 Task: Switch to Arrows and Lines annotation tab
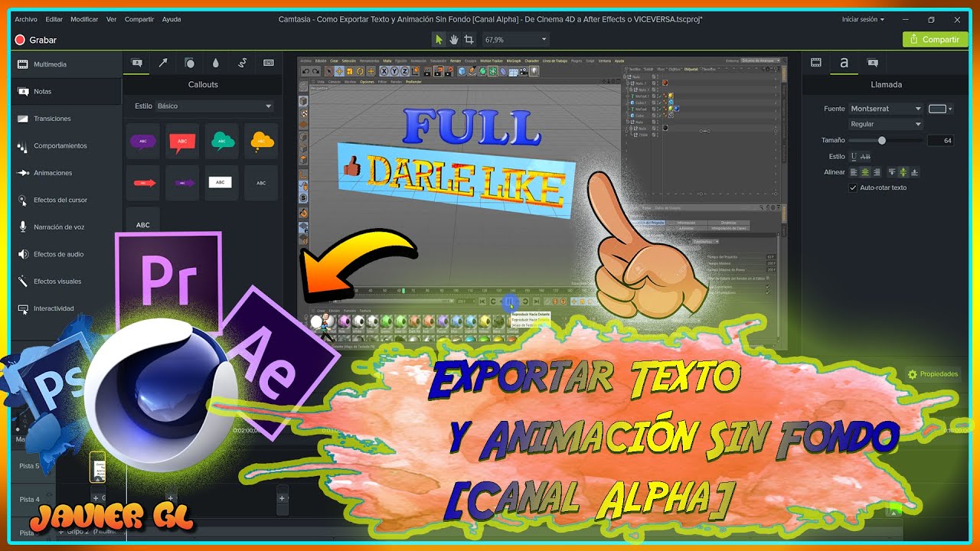coord(163,63)
